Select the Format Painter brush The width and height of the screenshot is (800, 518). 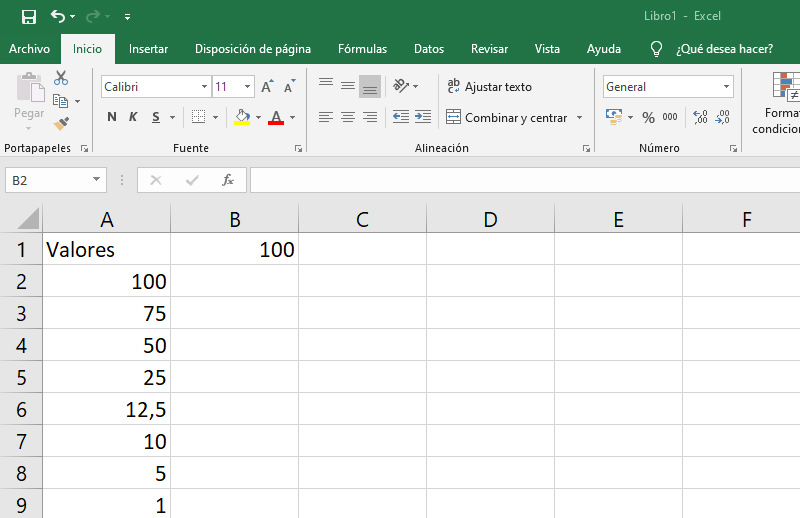[61, 123]
